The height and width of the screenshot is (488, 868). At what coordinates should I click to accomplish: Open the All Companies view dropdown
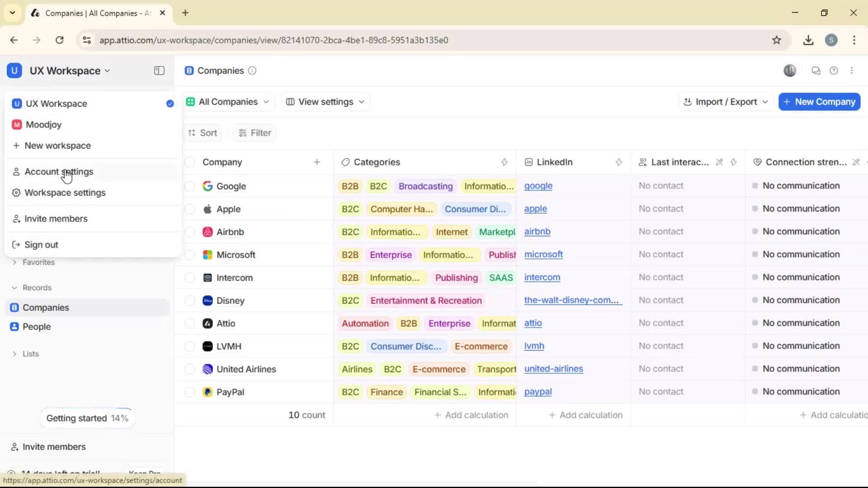[227, 102]
